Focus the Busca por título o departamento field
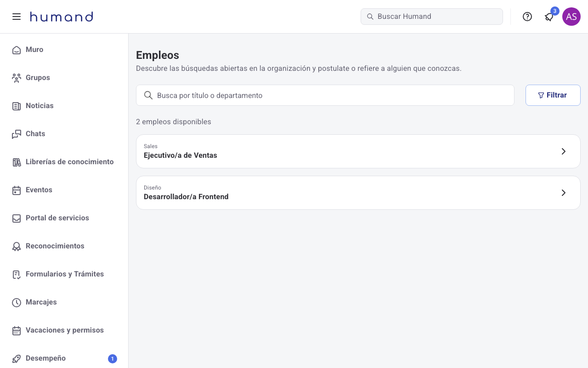 click(x=325, y=95)
